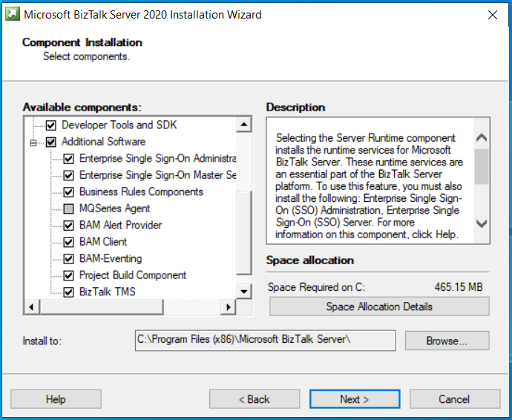Select the BAM Alert Provider label
The width and height of the screenshot is (512, 420).
120,225
